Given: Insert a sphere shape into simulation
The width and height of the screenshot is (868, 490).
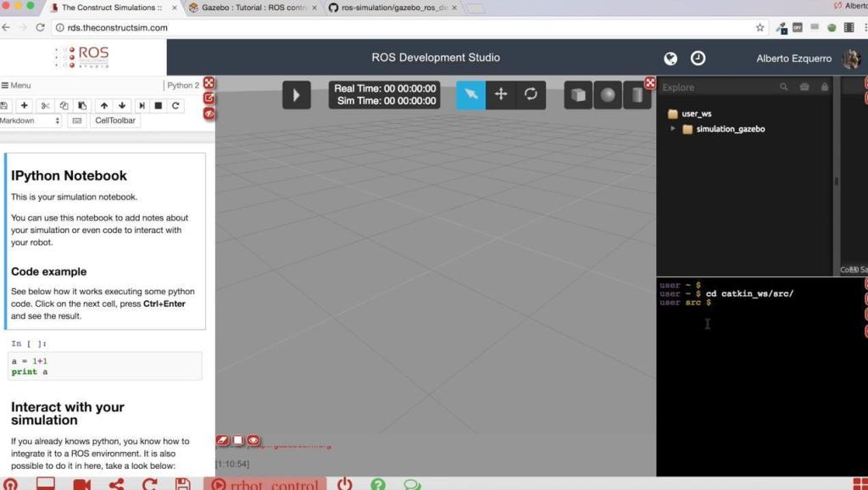Looking at the screenshot, I should (608, 95).
